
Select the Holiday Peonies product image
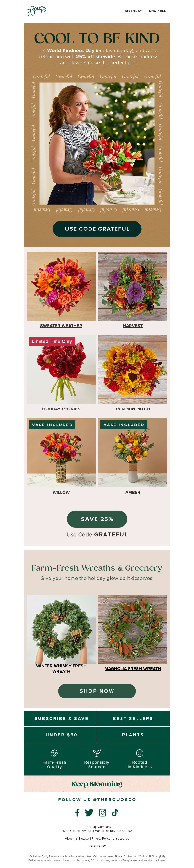tap(61, 369)
